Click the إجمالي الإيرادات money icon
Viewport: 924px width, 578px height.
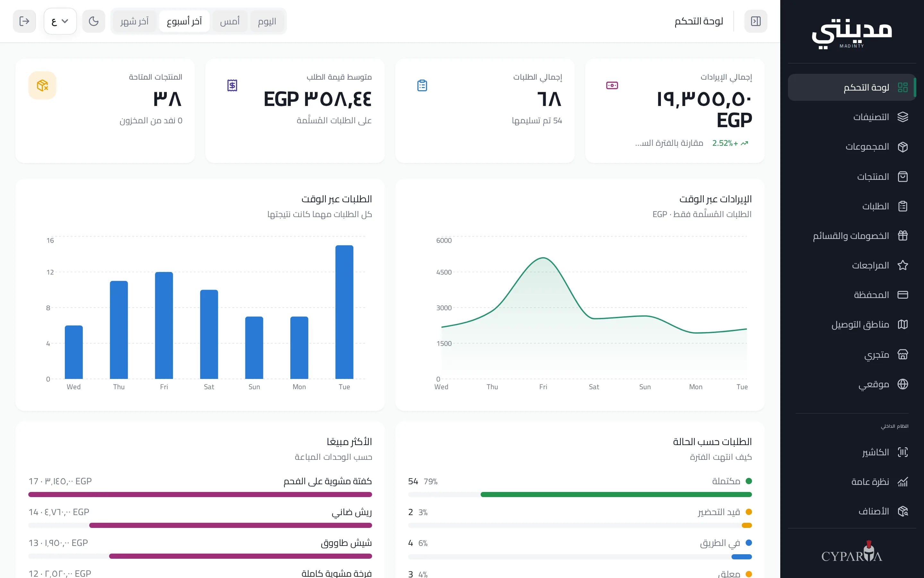pyautogui.click(x=612, y=85)
